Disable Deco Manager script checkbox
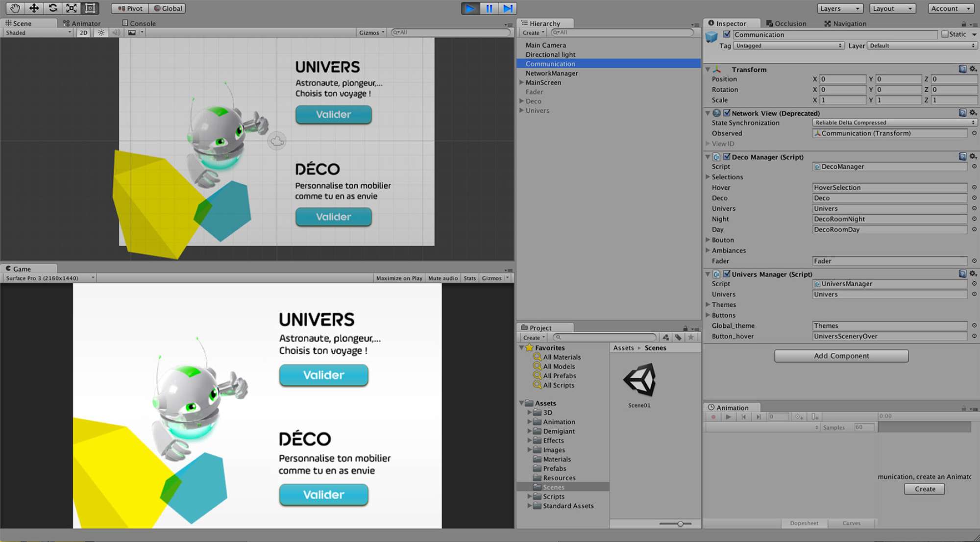 [x=727, y=157]
